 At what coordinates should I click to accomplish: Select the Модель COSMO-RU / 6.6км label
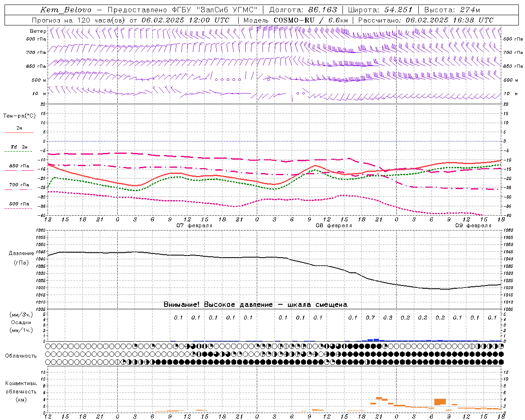coord(295,20)
